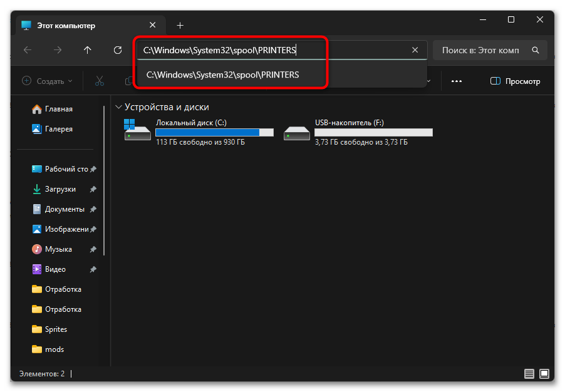Image resolution: width=565 pixels, height=392 pixels.
Task: Open Документы in the sidebar
Action: (60, 209)
